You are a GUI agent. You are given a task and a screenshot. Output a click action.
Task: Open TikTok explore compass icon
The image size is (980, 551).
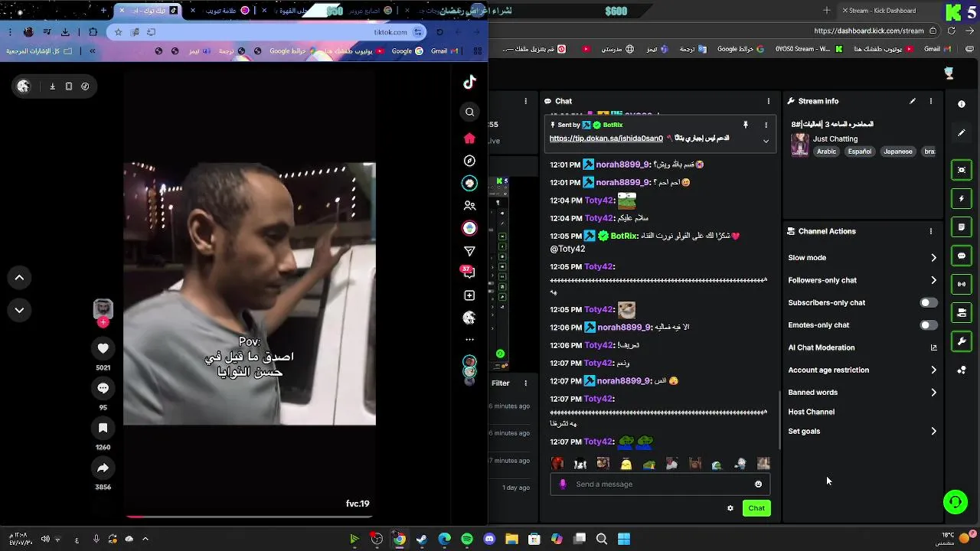coord(469,161)
